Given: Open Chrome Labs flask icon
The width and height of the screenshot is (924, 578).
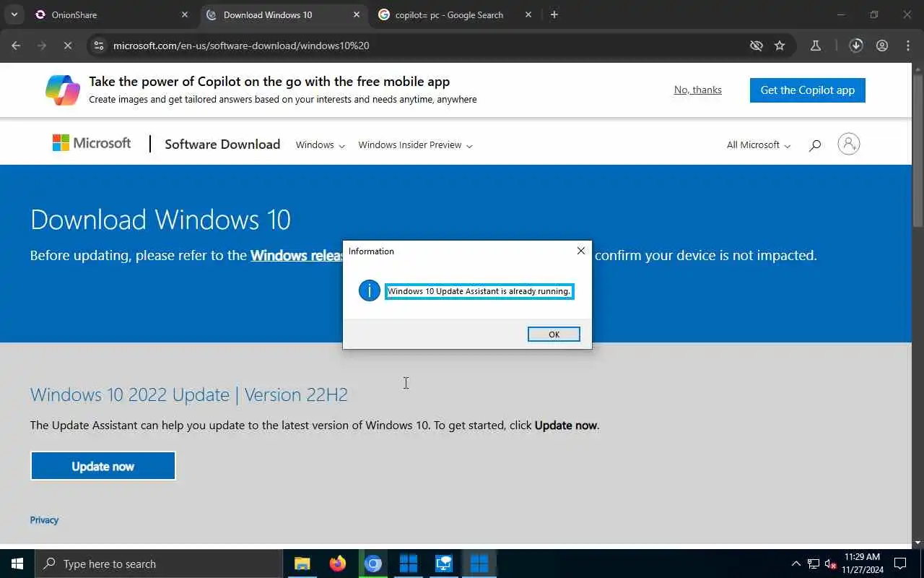Looking at the screenshot, I should (816, 46).
